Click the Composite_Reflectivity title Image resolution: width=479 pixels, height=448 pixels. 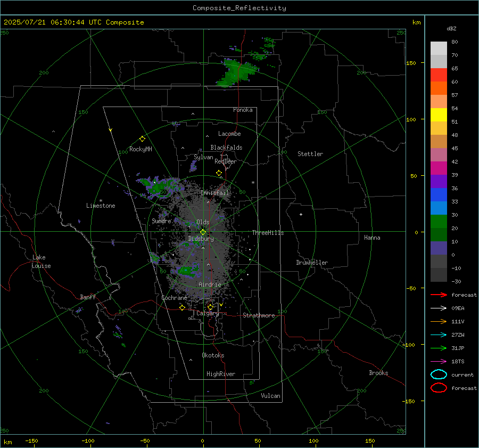click(239, 8)
